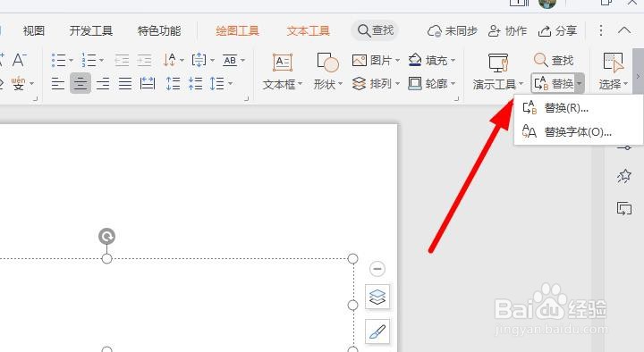The image size is (644, 352).
Task: Decrease the paragraph spacing
Action: [x=195, y=84]
